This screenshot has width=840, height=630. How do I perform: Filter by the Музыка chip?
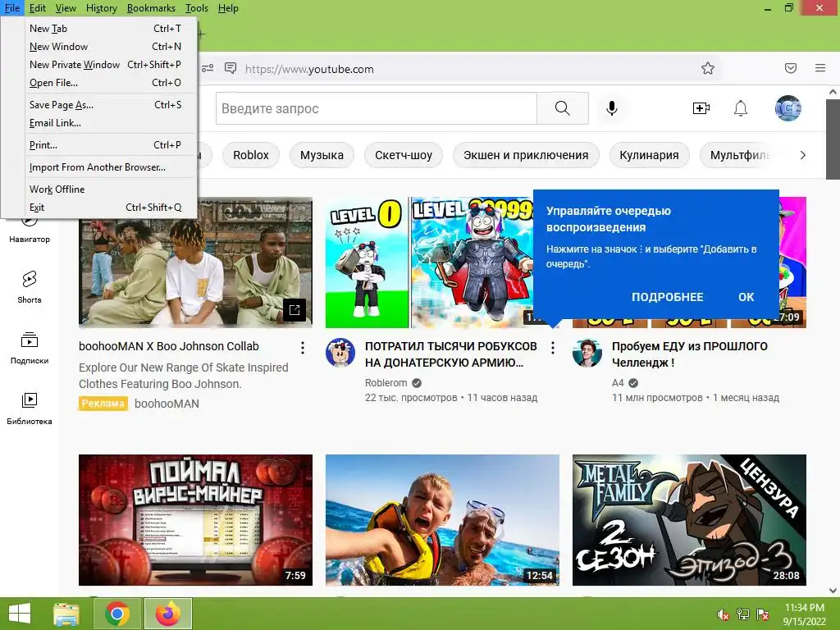point(322,155)
